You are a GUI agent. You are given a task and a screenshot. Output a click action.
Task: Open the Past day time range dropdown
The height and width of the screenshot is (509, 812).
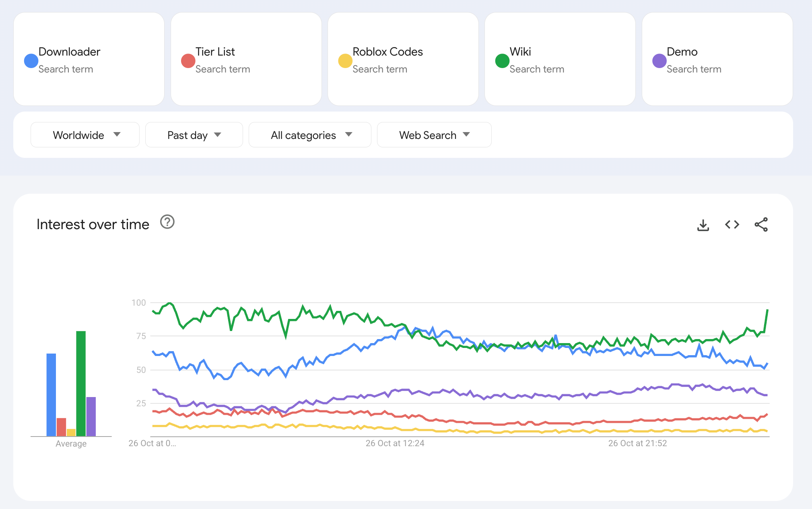coord(194,135)
